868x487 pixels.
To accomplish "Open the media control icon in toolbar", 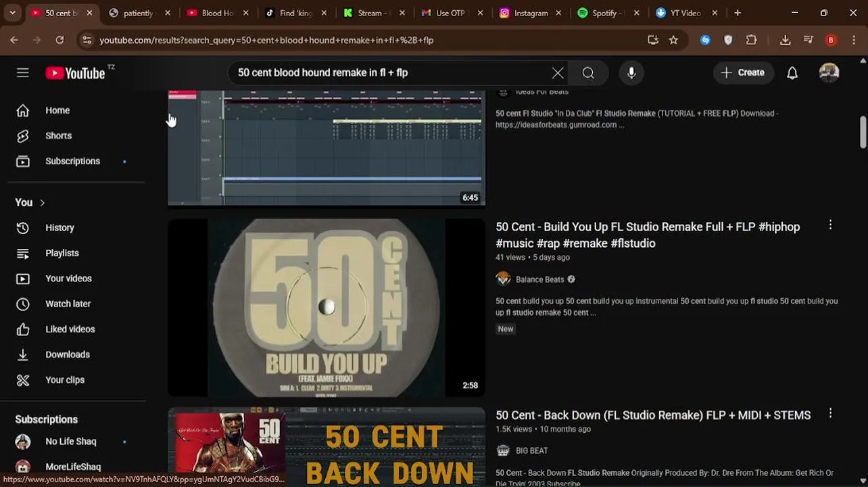I will point(808,40).
